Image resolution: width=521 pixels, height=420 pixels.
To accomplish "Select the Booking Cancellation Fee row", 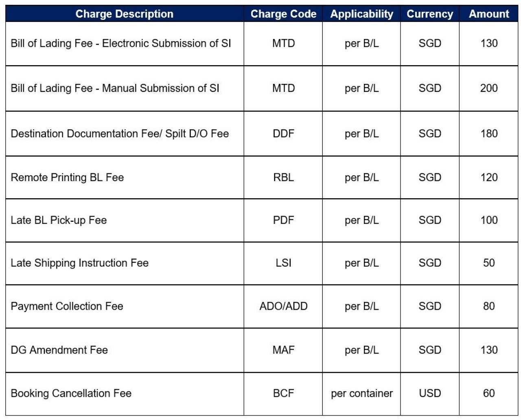I will tap(262, 394).
